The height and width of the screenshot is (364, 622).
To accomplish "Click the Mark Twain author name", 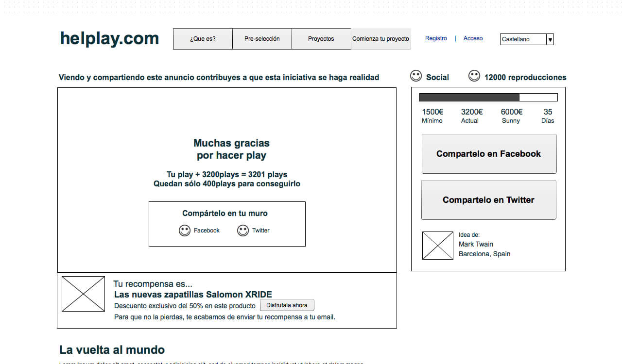I will point(476,244).
